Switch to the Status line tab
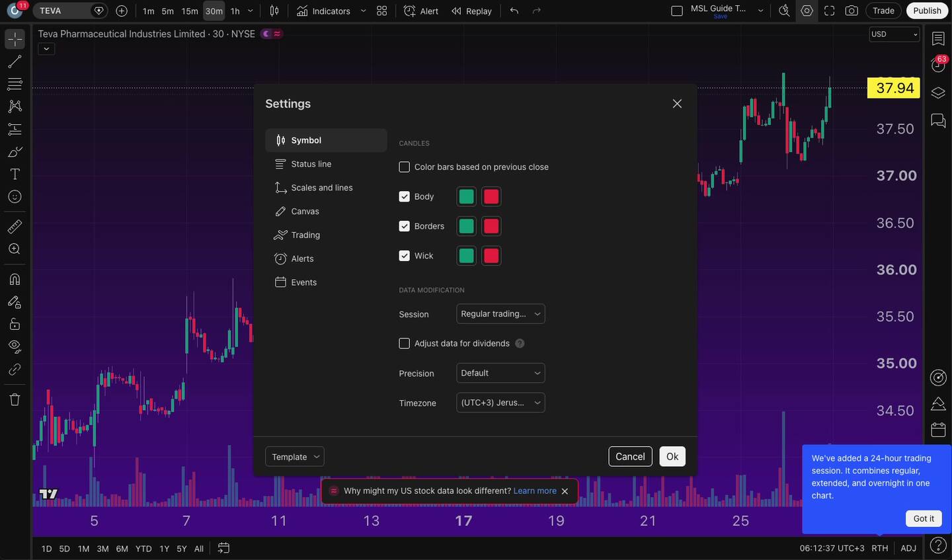 pyautogui.click(x=326, y=164)
